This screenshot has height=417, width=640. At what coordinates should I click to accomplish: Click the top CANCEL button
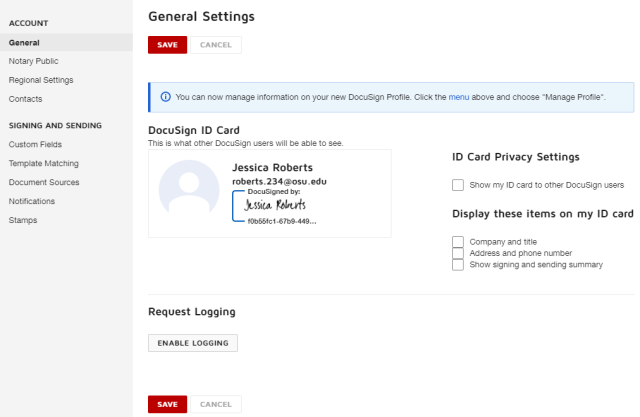point(216,45)
